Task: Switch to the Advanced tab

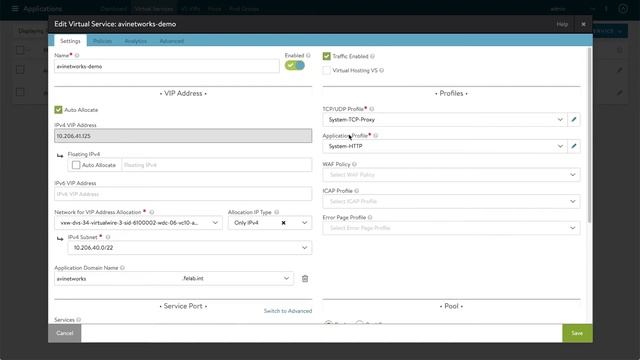Action: click(x=171, y=41)
